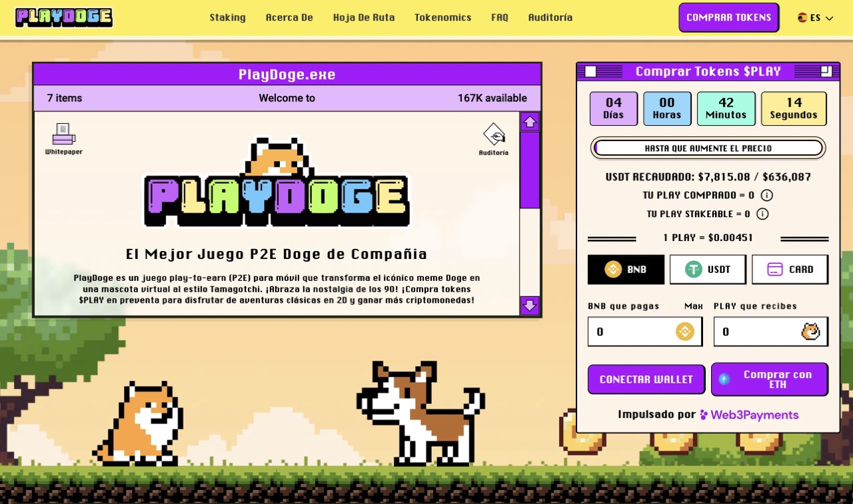
Task: Click the BNB coin icon in pay field
Action: pyautogui.click(x=685, y=332)
